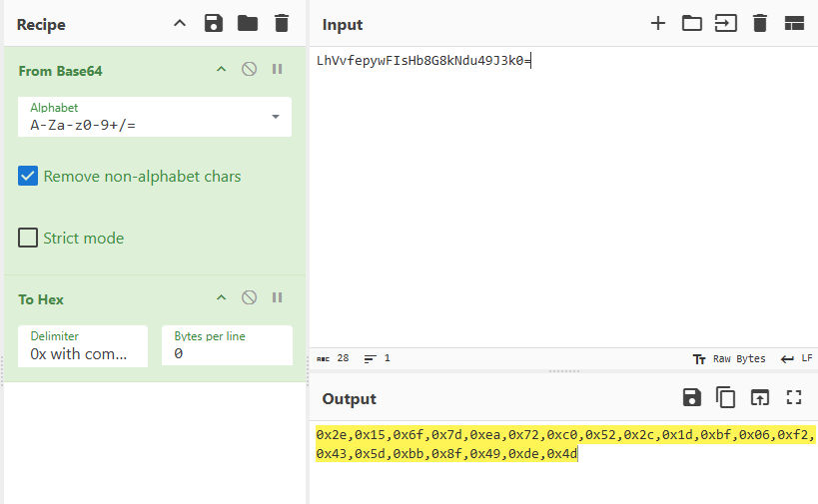The image size is (818, 504).
Task: Edit the Bytes per line field
Action: [x=227, y=346]
